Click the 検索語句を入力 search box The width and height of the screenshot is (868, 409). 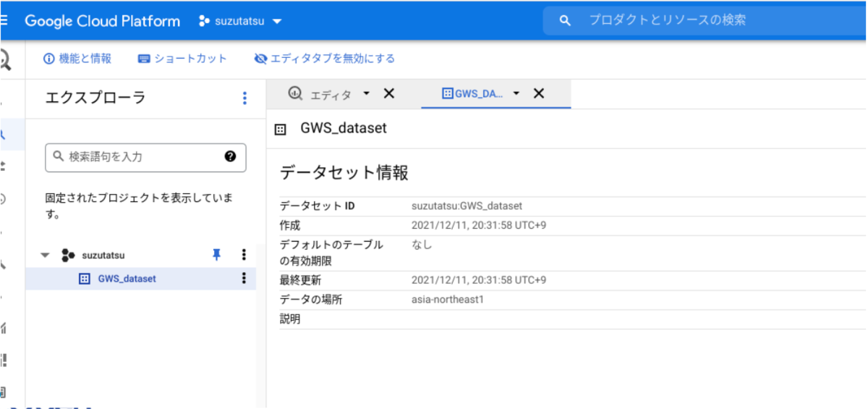click(x=145, y=157)
